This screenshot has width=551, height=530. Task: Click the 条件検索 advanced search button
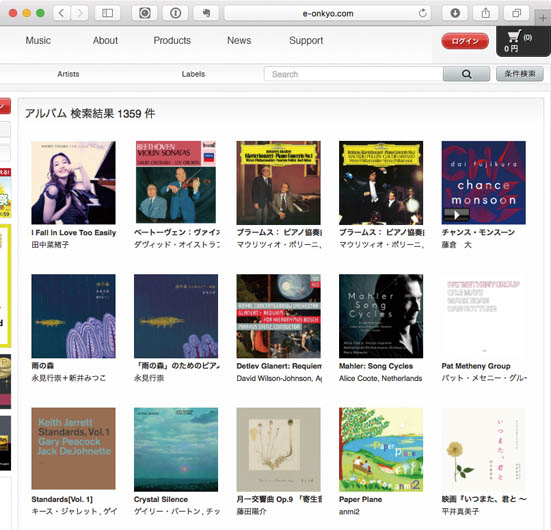point(520,74)
